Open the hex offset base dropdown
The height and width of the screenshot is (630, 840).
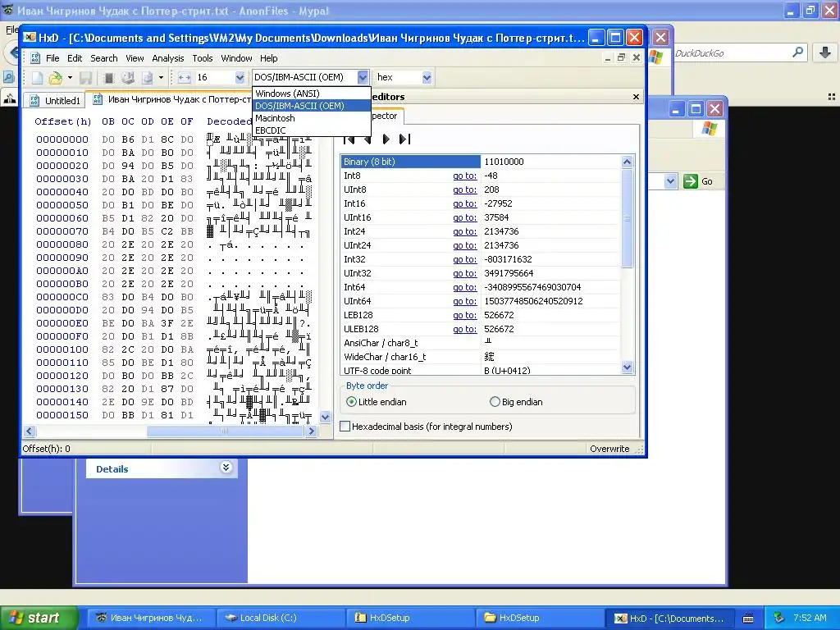click(427, 78)
